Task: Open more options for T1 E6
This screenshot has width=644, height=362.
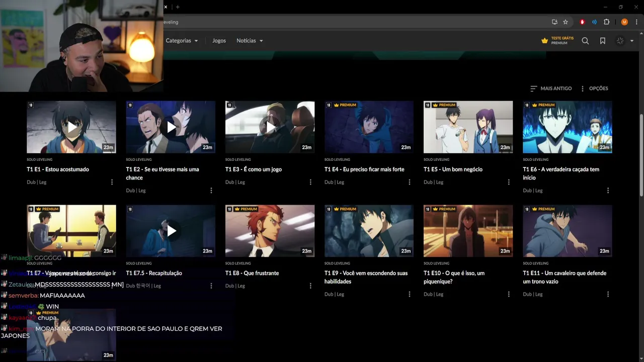Action: [x=608, y=191]
